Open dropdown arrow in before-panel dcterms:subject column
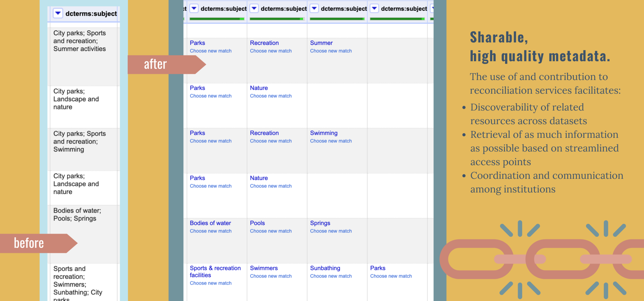Viewport: 644px width, 301px height. click(58, 13)
